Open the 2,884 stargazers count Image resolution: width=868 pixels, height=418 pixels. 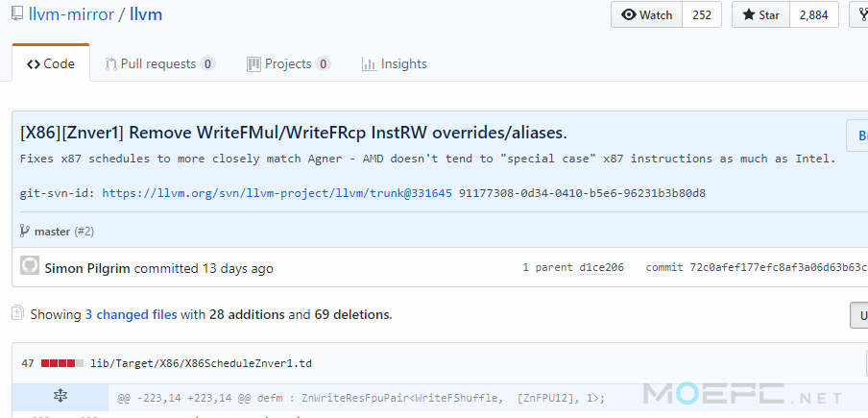814,15
